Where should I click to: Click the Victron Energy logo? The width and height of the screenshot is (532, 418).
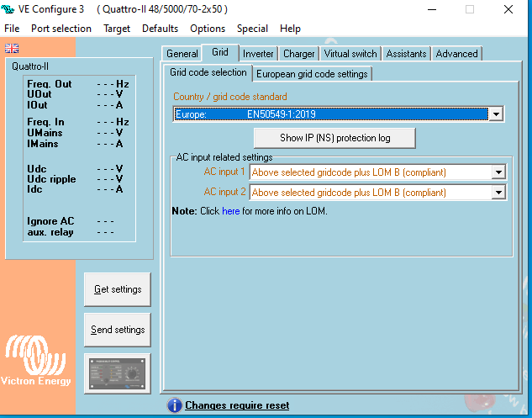point(35,361)
